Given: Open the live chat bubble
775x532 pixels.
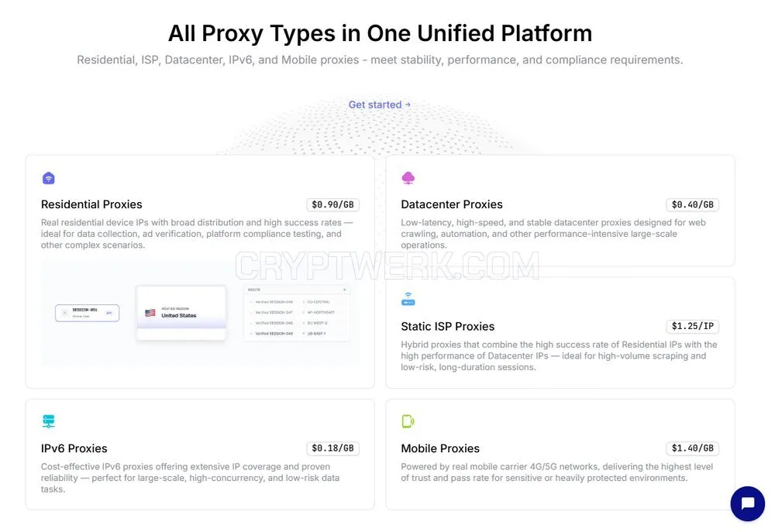Looking at the screenshot, I should 748,503.
